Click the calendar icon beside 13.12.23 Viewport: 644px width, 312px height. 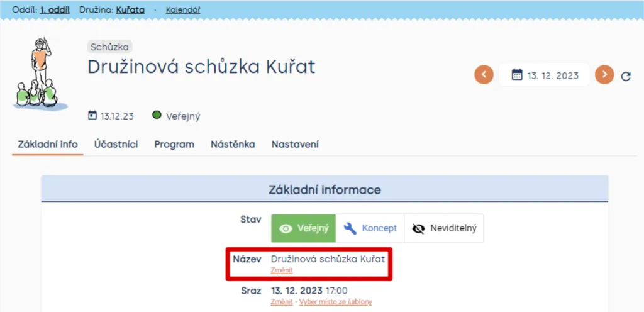pos(92,116)
